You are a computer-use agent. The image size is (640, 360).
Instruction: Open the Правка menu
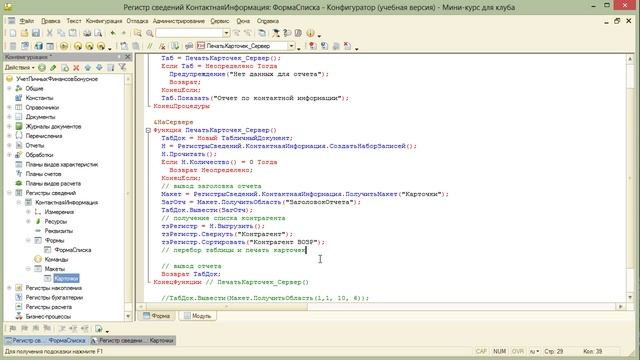pos(51,21)
